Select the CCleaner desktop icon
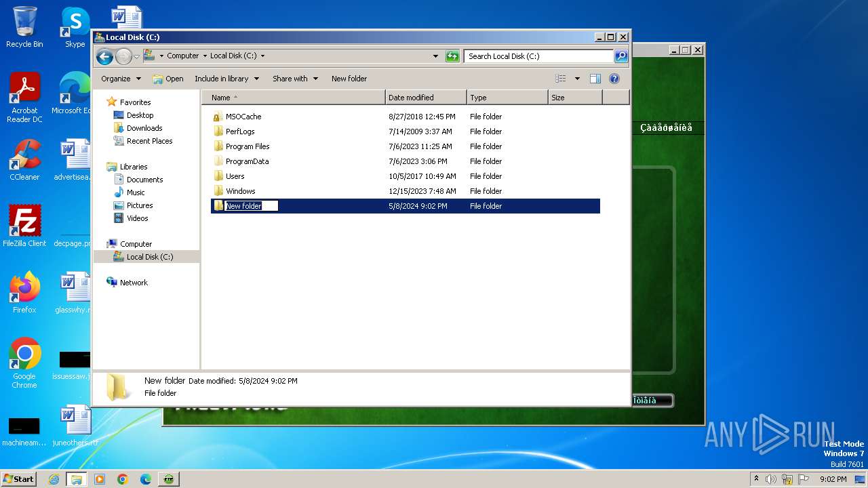The height and width of the screenshot is (488, 868). click(x=24, y=160)
